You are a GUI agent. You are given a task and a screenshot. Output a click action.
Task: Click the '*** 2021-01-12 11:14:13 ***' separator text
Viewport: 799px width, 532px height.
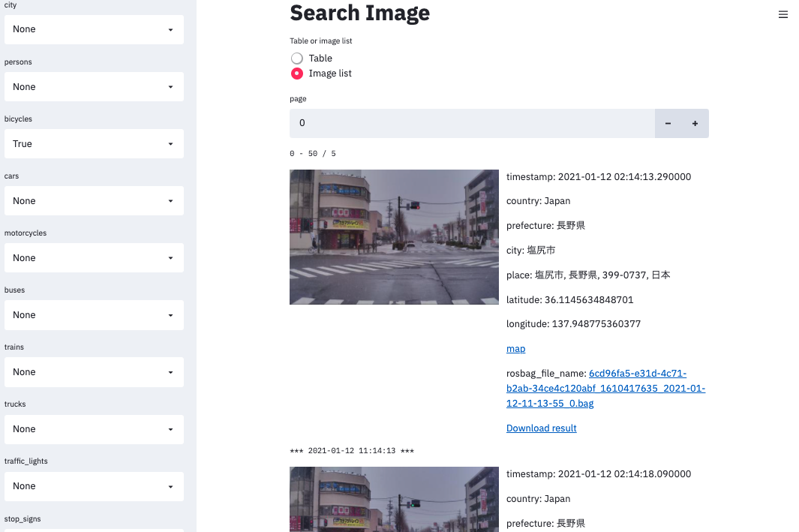(x=352, y=451)
